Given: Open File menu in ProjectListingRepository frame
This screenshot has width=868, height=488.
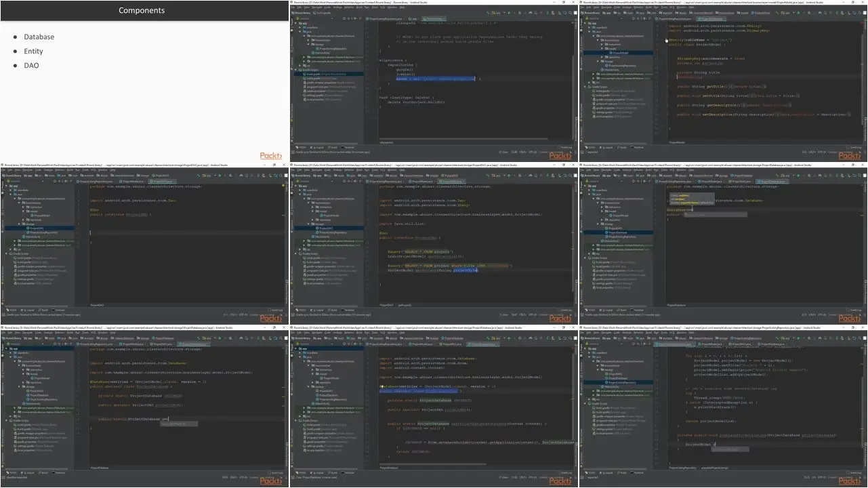Looking at the screenshot, I should (x=582, y=333).
